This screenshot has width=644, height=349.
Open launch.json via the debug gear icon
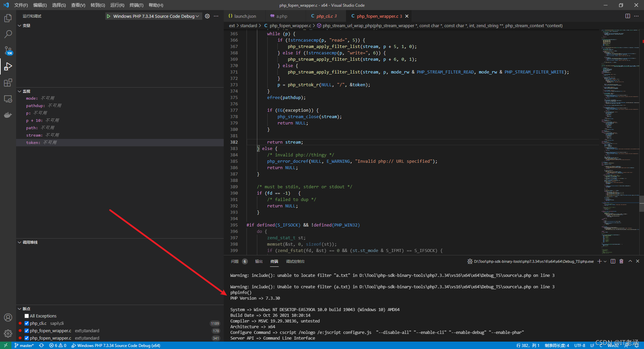[207, 16]
